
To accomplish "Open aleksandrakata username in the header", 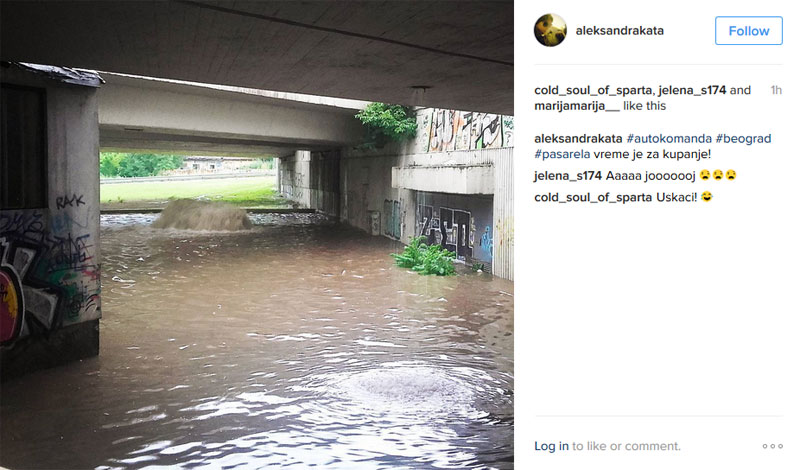I will 619,31.
